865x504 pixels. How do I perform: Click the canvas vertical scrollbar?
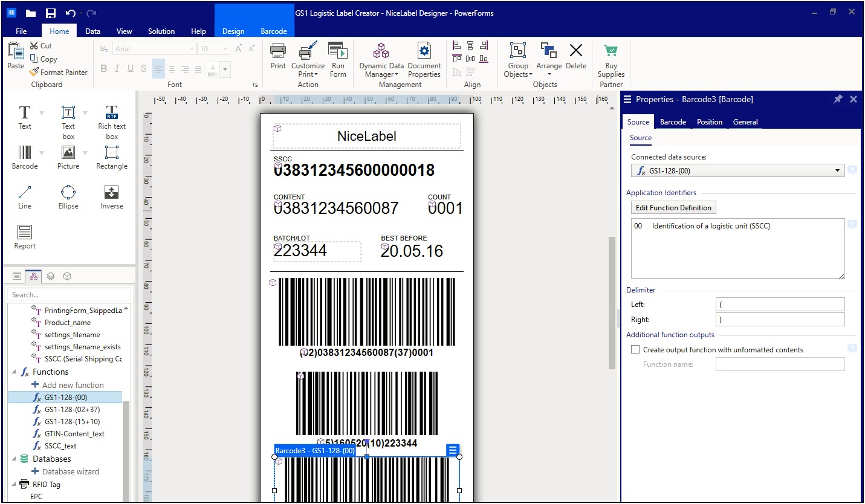pyautogui.click(x=611, y=302)
